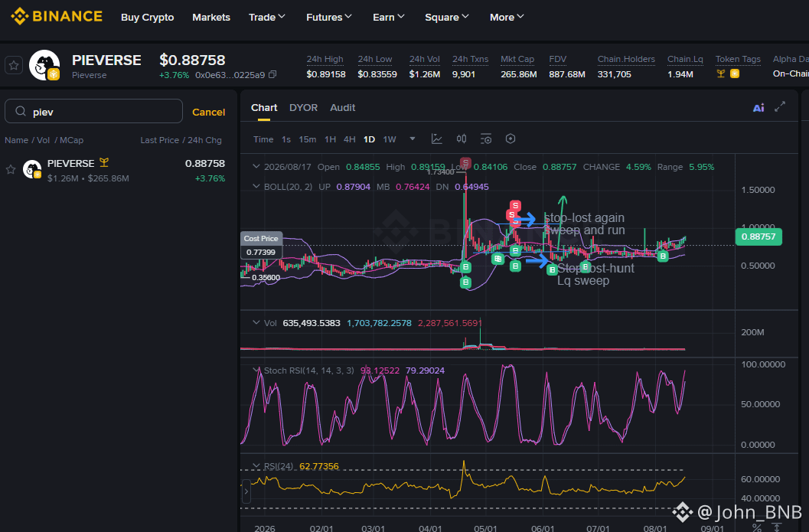The height and width of the screenshot is (532, 809).
Task: Collapse the OHLC date info row
Action: (256, 167)
